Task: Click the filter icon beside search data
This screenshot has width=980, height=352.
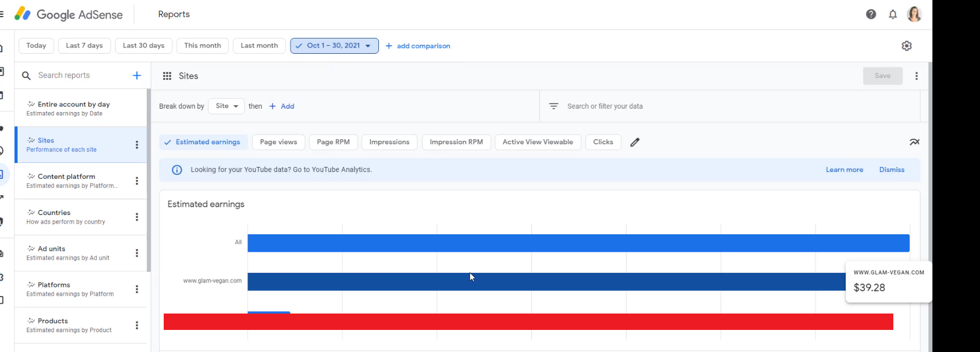Action: pos(553,106)
